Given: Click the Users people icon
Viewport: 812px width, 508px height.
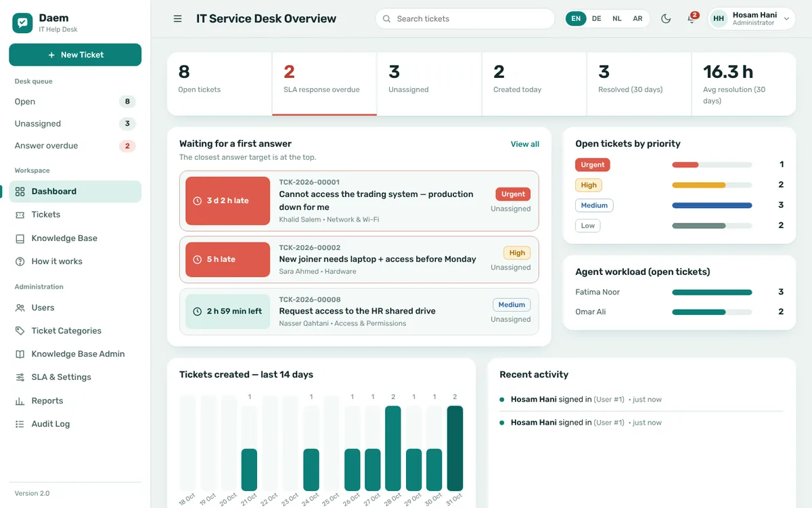Looking at the screenshot, I should pos(20,308).
